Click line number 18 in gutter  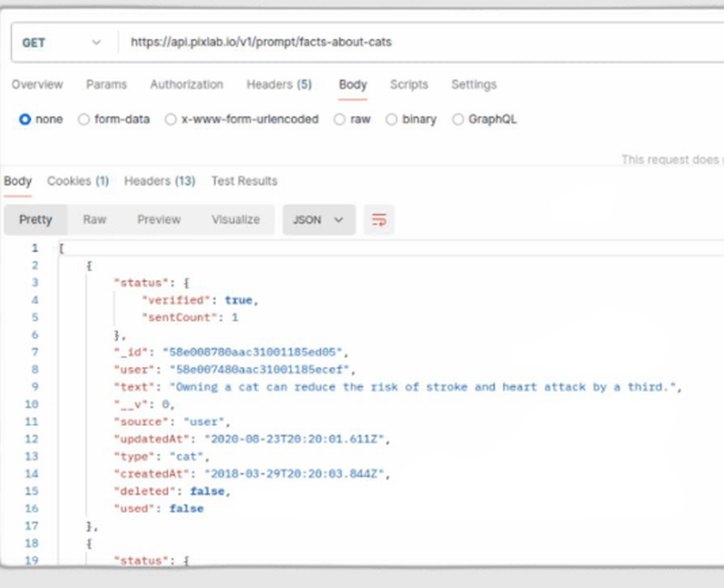click(x=31, y=543)
